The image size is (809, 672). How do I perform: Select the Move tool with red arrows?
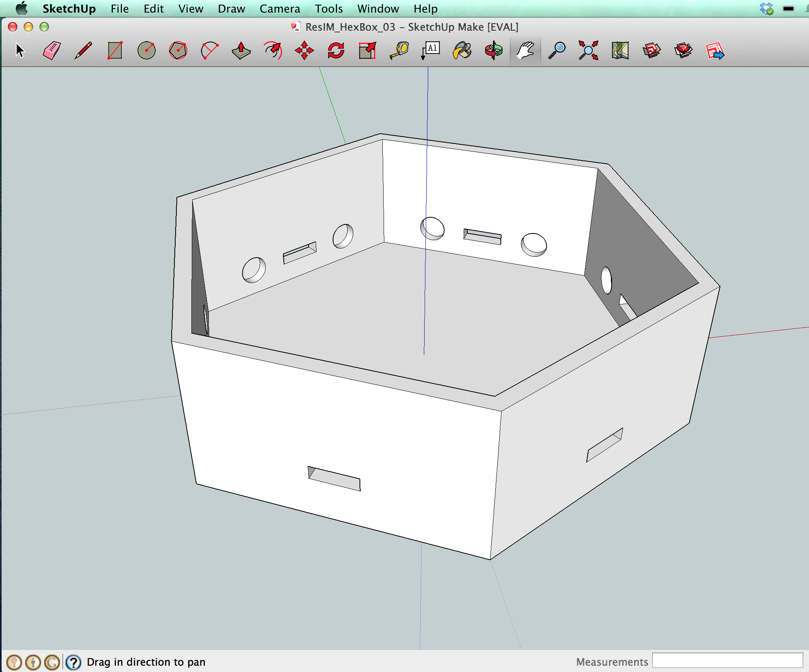(304, 50)
